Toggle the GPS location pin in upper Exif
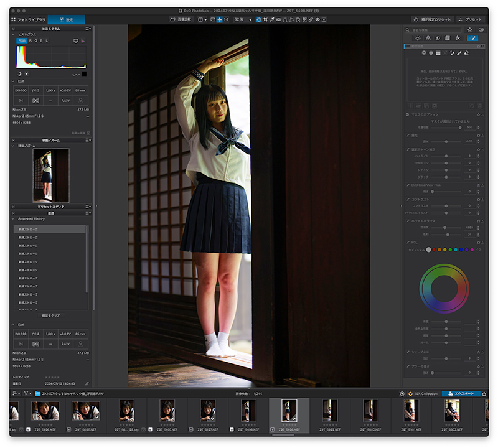 coord(80,101)
